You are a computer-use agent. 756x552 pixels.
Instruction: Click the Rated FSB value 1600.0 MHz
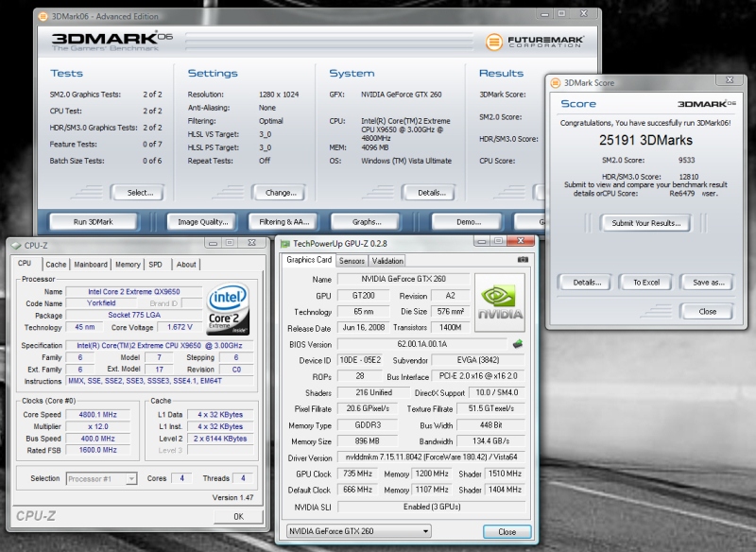click(x=98, y=450)
